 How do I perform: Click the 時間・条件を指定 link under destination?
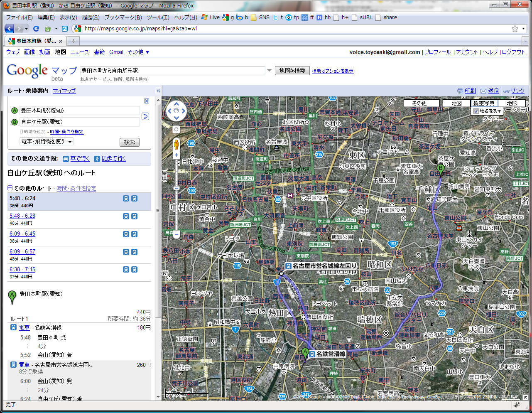pos(67,132)
